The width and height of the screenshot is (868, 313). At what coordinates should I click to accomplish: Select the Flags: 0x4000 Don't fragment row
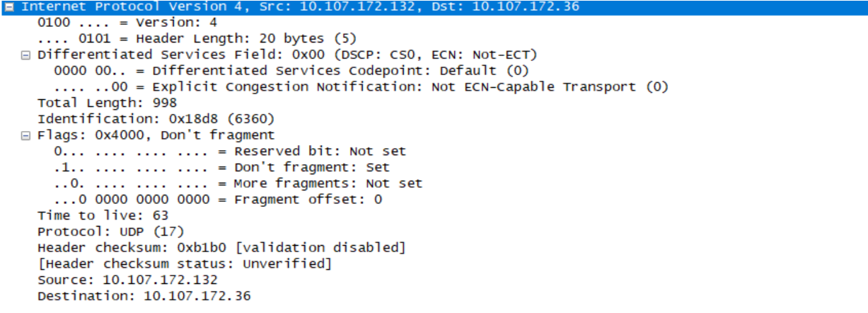click(156, 135)
